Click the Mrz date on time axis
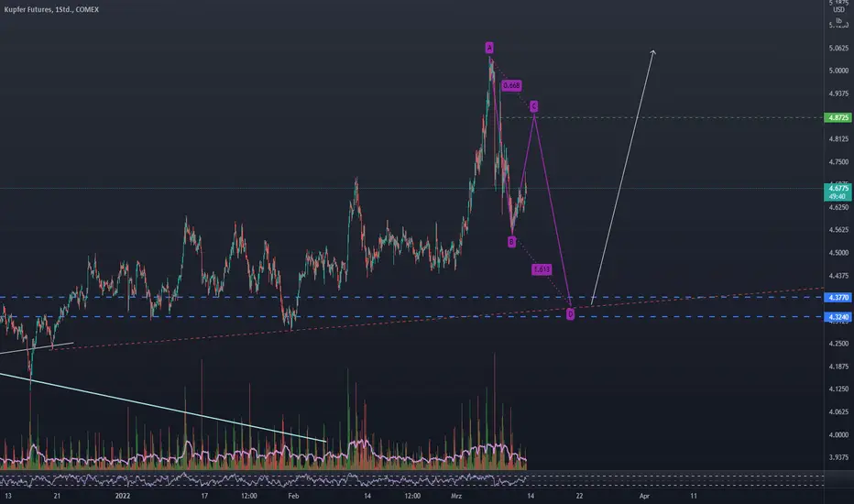The width and height of the screenshot is (854, 504). pyautogui.click(x=456, y=496)
